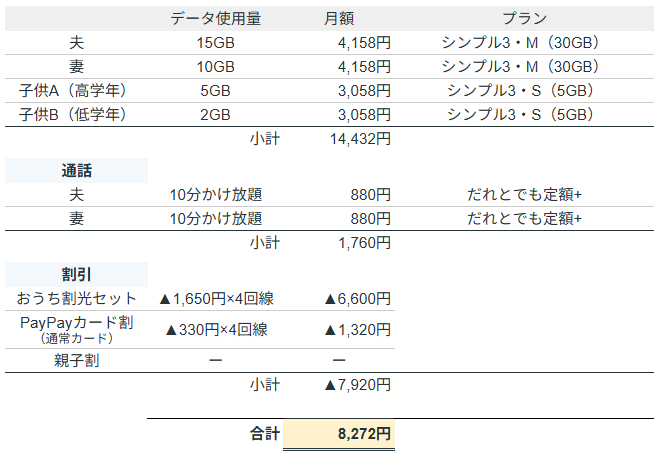Click the プラン column header
Viewport: 664px width, 454px height.
[x=524, y=19]
